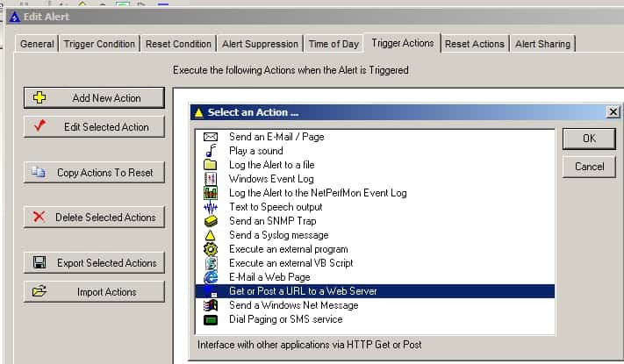Choose Execute an external program
This screenshot has width=624, height=364.
pos(375,249)
